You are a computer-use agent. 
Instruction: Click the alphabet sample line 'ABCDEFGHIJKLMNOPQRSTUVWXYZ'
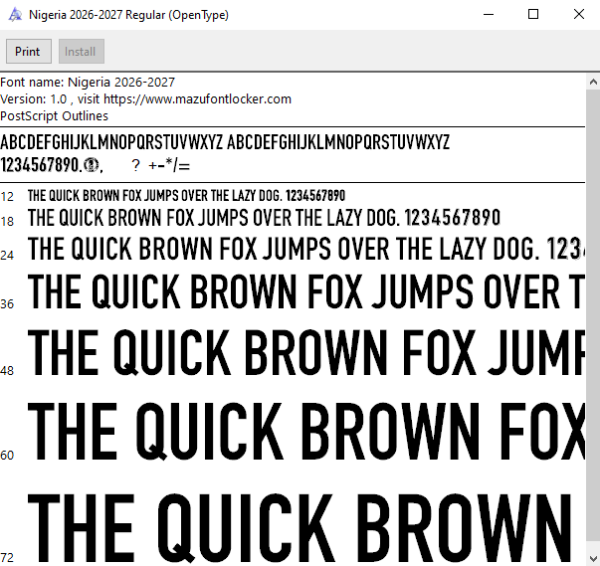pos(225,142)
